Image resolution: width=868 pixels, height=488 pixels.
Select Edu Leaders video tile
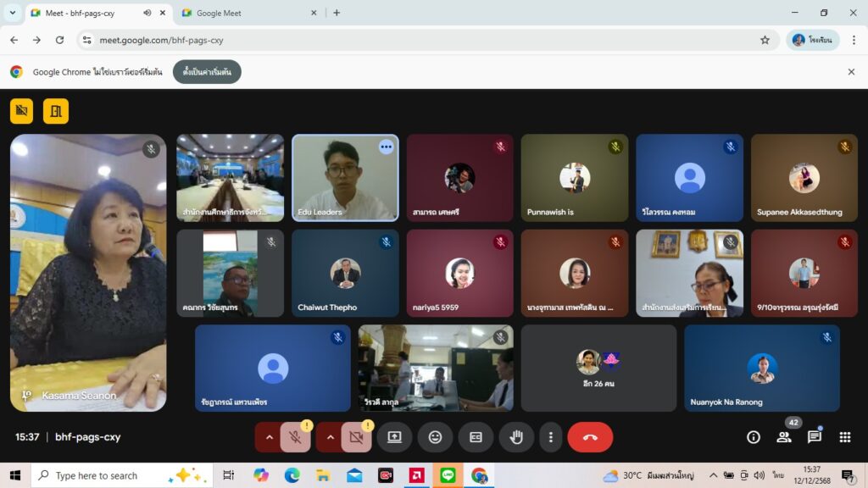click(344, 177)
